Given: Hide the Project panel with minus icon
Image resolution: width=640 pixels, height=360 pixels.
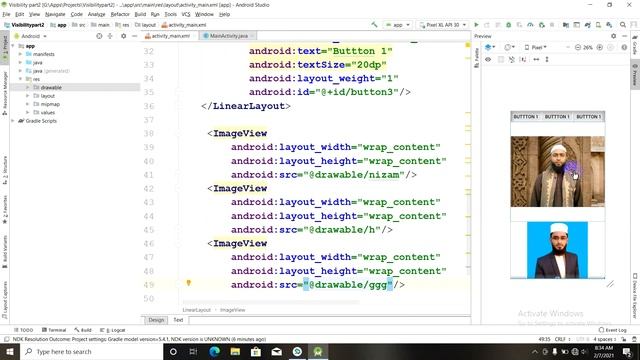Looking at the screenshot, I should click(x=134, y=36).
